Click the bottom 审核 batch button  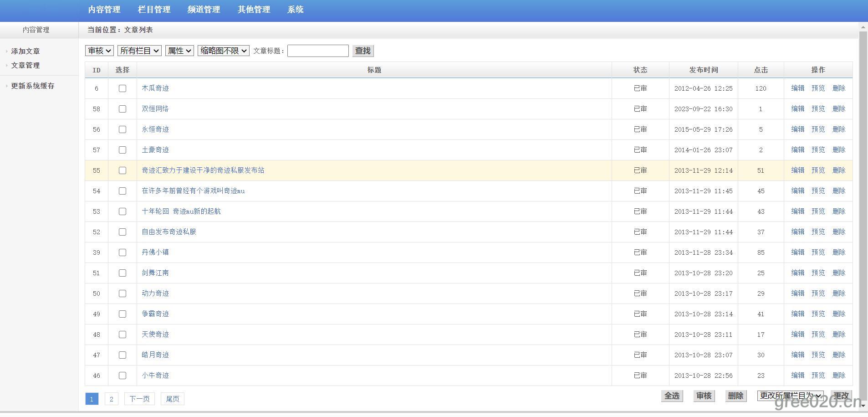[x=704, y=396]
